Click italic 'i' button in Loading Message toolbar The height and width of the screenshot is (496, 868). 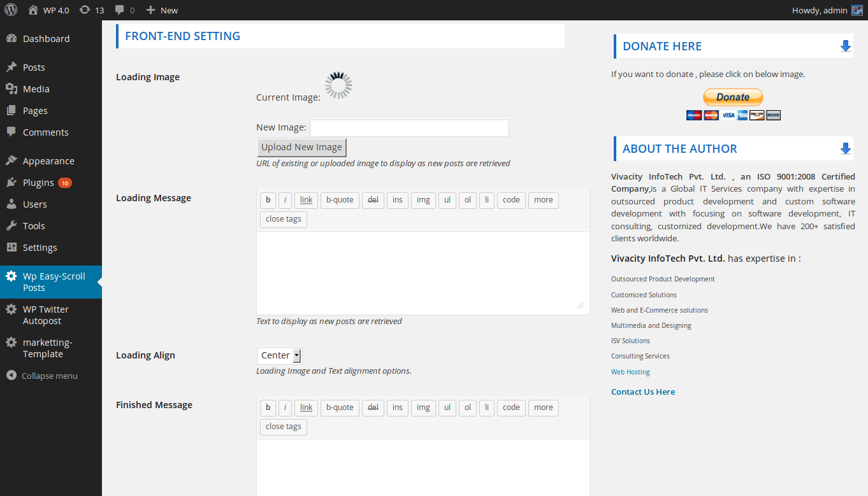pyautogui.click(x=285, y=201)
